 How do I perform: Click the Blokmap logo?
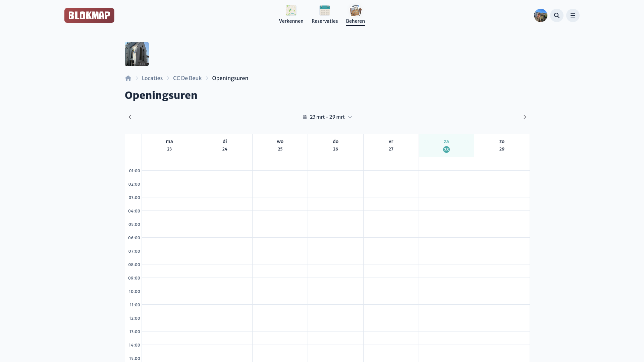click(x=89, y=15)
